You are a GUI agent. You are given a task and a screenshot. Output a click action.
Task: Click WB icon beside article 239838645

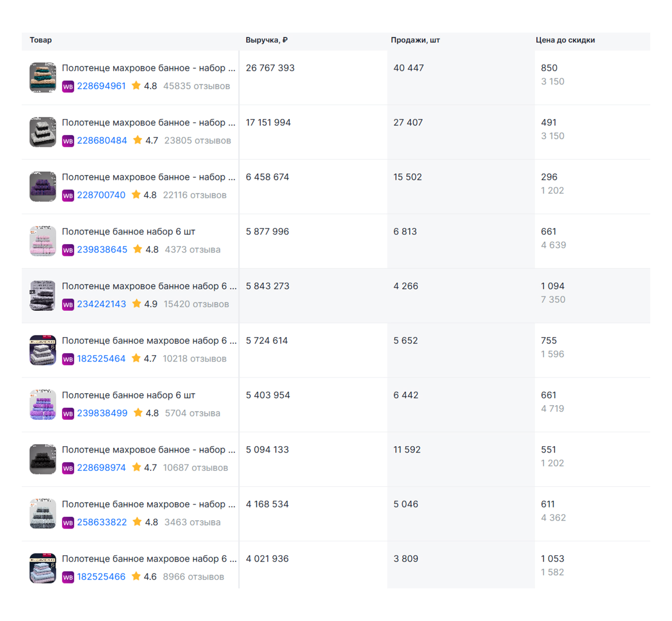[68, 250]
